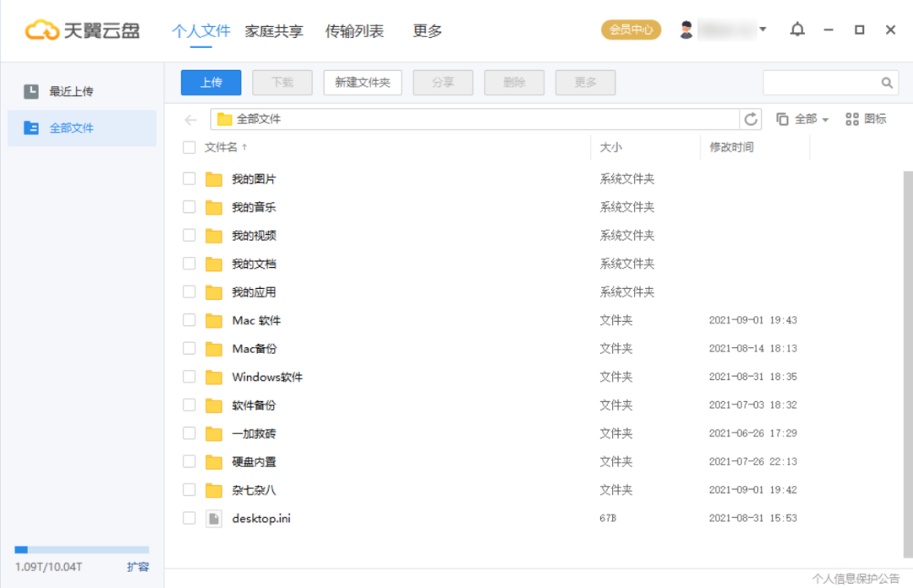Image resolution: width=913 pixels, height=588 pixels.
Task: Check the checkbox next to desktop.ini
Action: pyautogui.click(x=189, y=518)
